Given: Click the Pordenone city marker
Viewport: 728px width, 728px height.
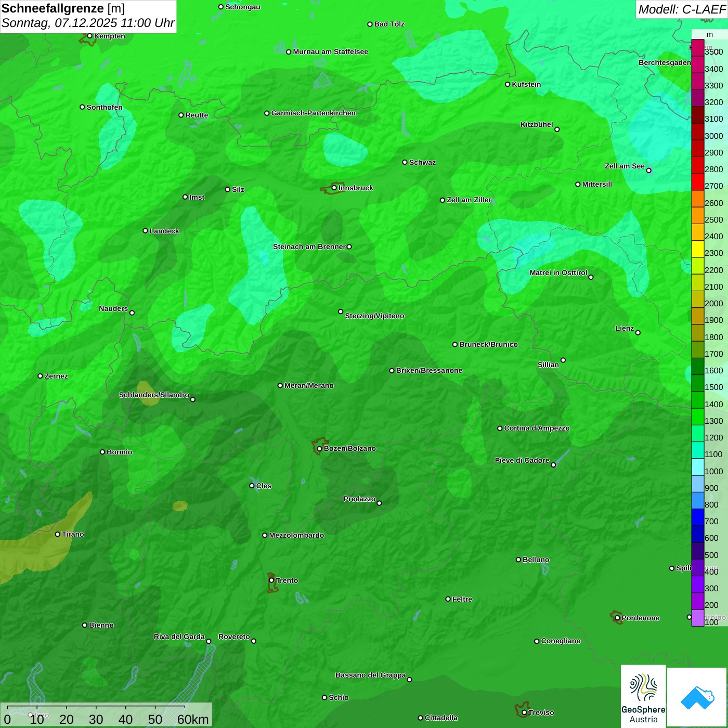Looking at the screenshot, I should (617, 618).
